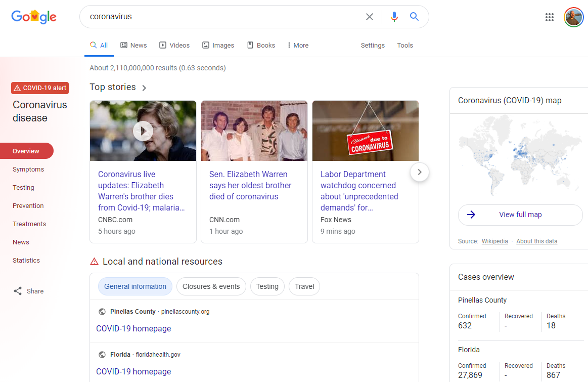Clear the search box with the X icon
This screenshot has height=382, width=588.
370,17
